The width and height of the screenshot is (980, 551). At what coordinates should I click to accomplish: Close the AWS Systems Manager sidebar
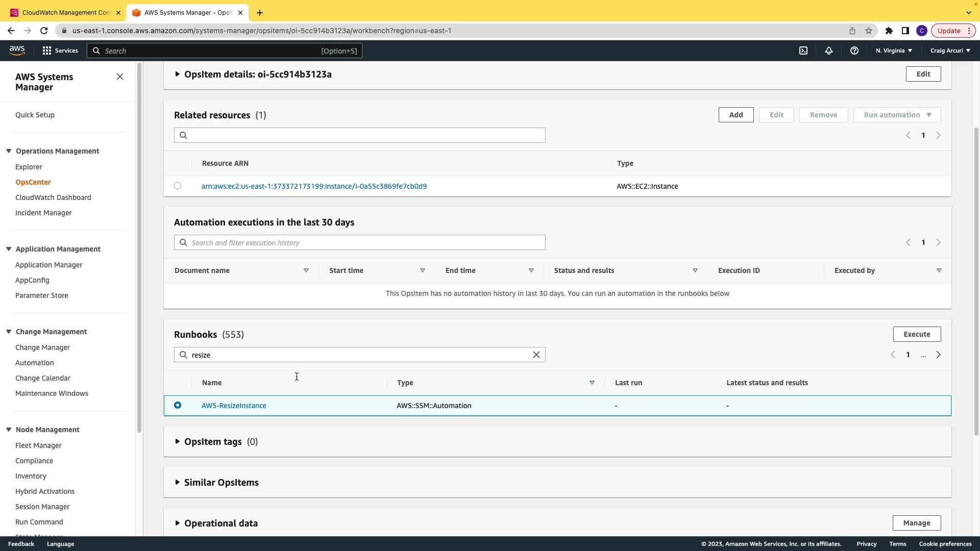click(x=120, y=77)
